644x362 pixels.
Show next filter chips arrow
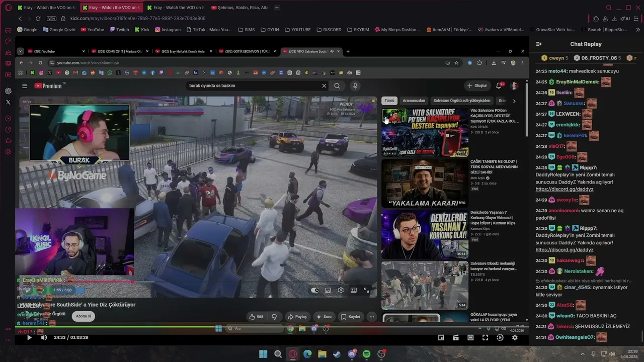[514, 101]
